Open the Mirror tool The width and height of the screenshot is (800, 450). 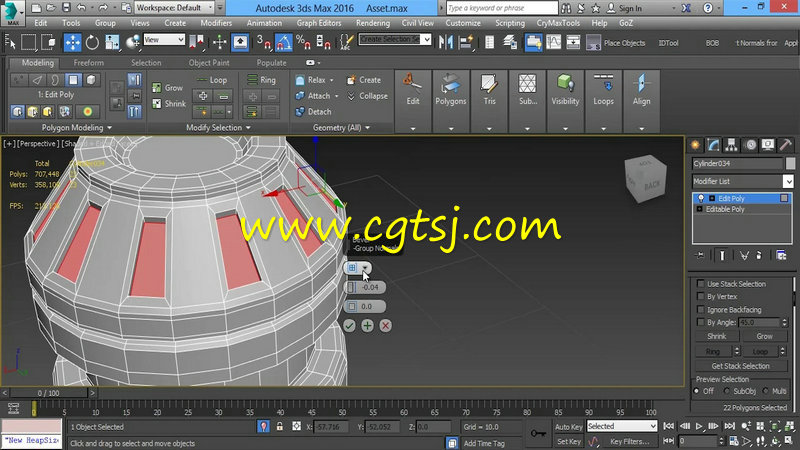446,42
